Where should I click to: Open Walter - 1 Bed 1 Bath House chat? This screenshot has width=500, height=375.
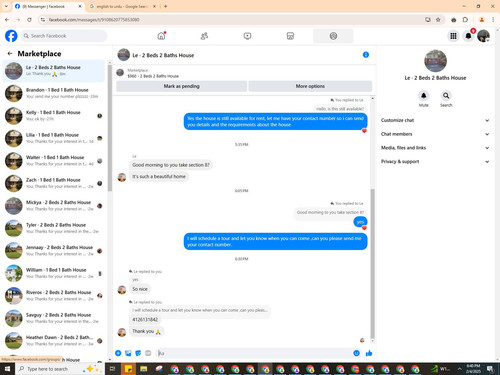pos(54,161)
